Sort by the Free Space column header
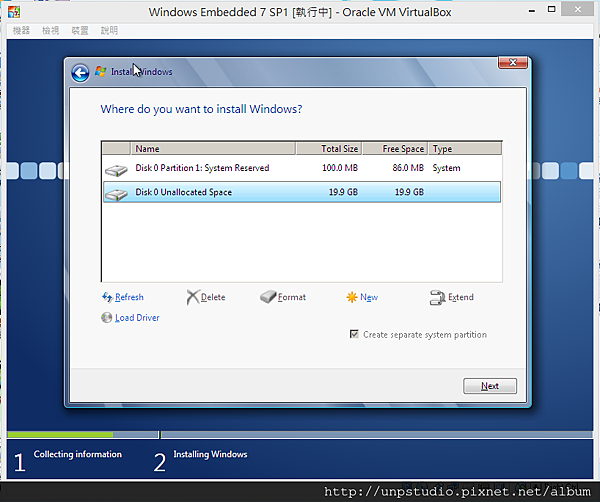 pyautogui.click(x=395, y=148)
